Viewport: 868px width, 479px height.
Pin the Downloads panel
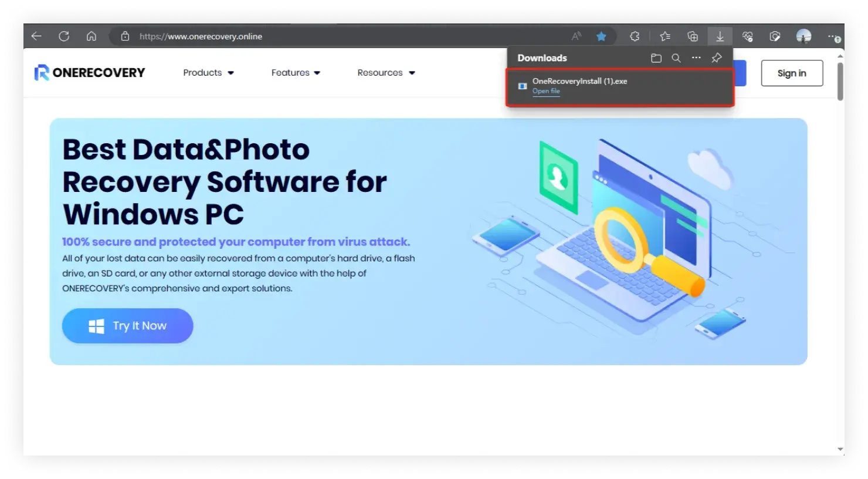pyautogui.click(x=716, y=58)
